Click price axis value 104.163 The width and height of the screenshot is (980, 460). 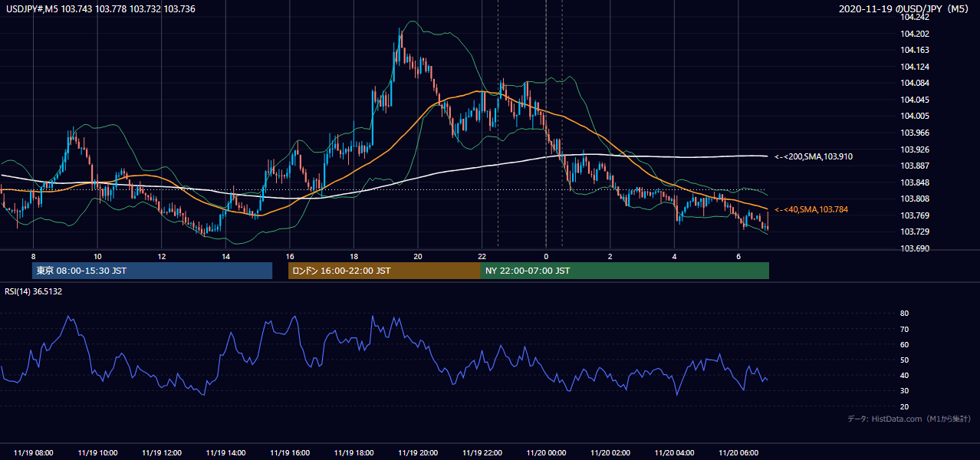(x=915, y=50)
